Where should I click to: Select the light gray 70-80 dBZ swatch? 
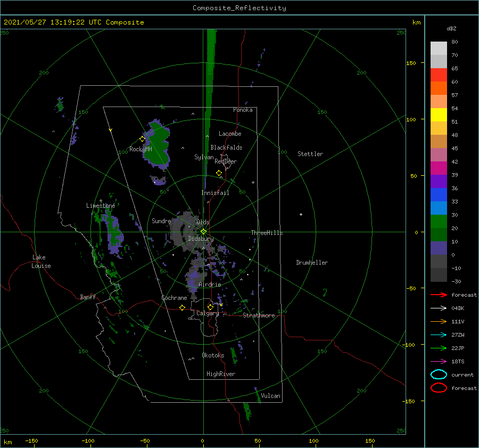coord(439,48)
